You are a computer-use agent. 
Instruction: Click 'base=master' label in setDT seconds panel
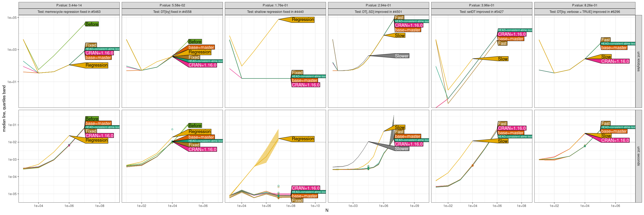pos(511,133)
